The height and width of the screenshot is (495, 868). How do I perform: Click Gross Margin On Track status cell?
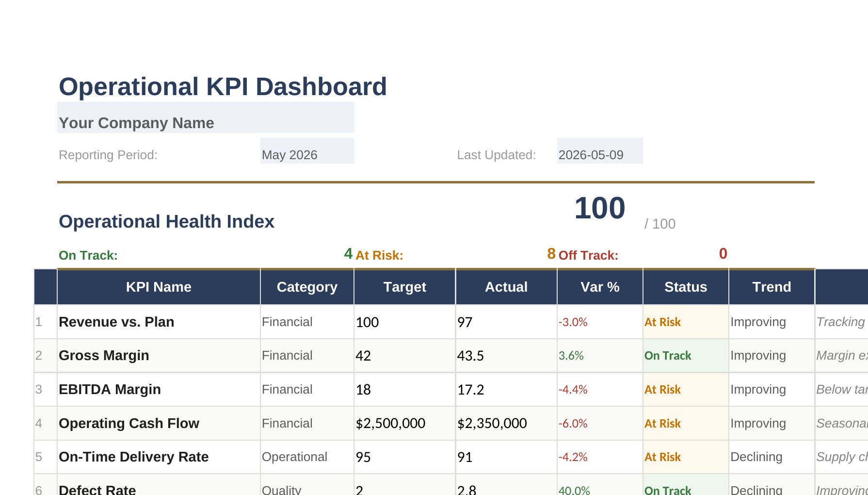pyautogui.click(x=686, y=355)
